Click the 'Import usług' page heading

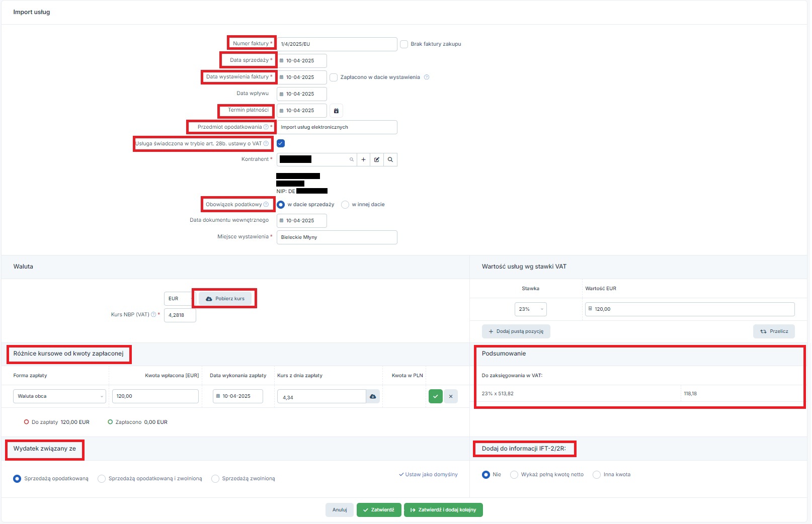(32, 12)
